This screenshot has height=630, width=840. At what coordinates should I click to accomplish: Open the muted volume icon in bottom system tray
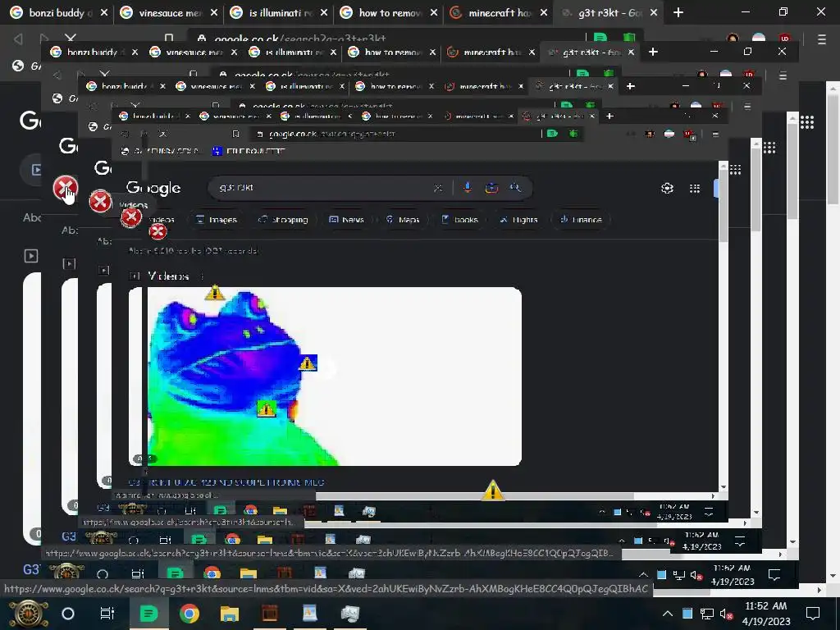coord(727,614)
